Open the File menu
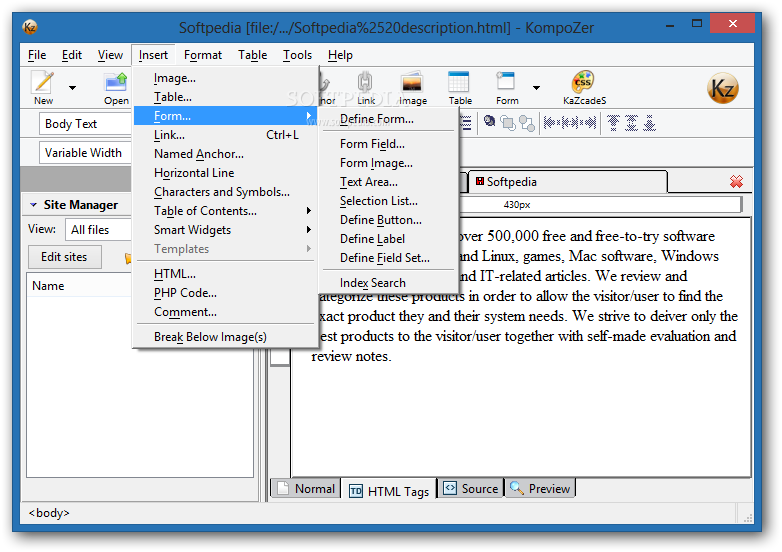Viewport: 782px width, 552px height. tap(37, 55)
